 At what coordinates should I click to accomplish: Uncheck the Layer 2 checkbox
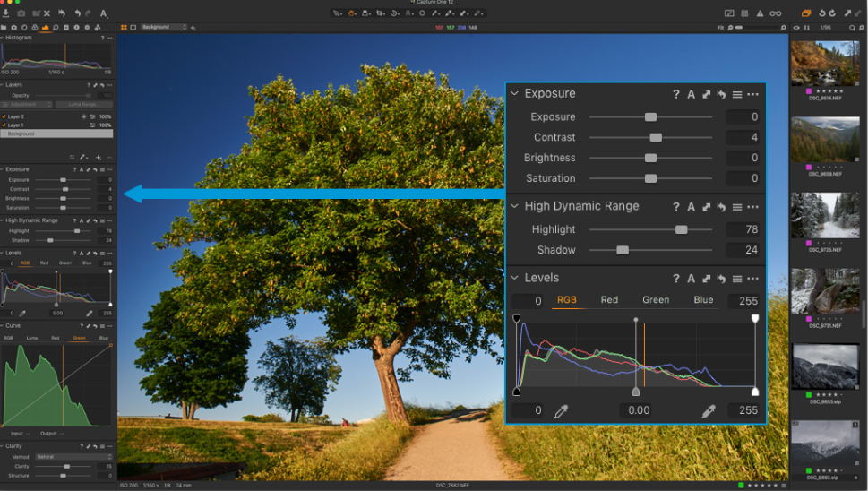[4, 116]
